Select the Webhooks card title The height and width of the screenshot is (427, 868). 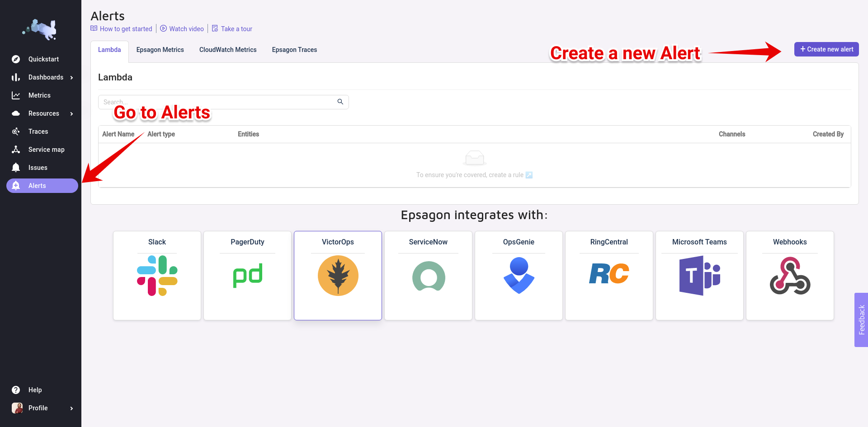[790, 242]
